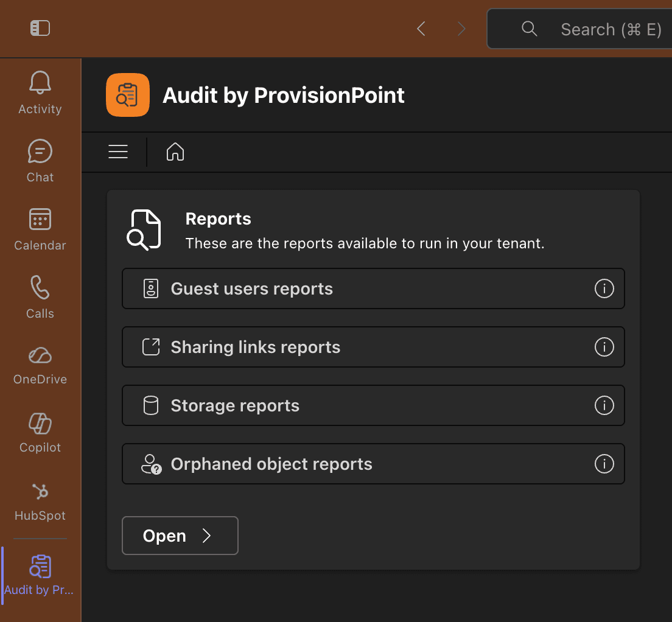Open Storage reports
The image size is (672, 622).
click(373, 405)
